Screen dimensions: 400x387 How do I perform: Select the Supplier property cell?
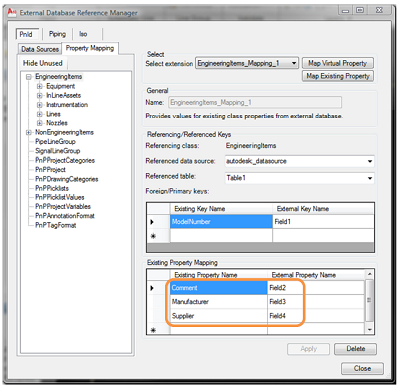pyautogui.click(x=218, y=316)
